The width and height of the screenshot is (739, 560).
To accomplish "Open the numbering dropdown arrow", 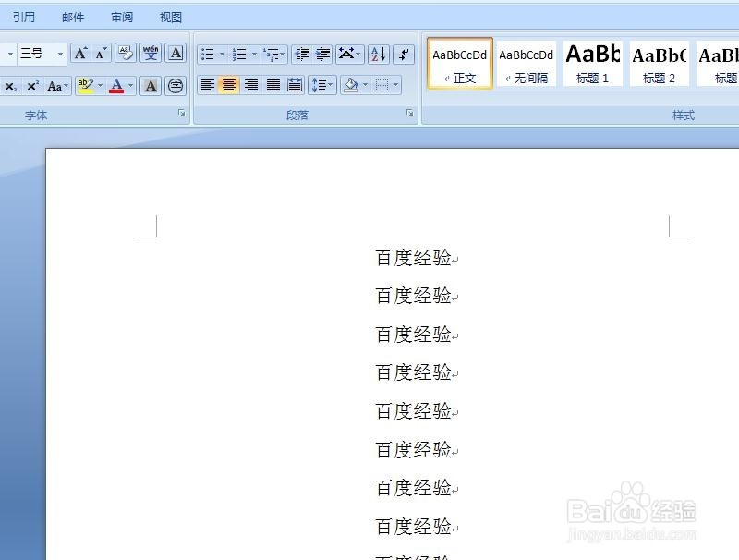I will [255, 55].
